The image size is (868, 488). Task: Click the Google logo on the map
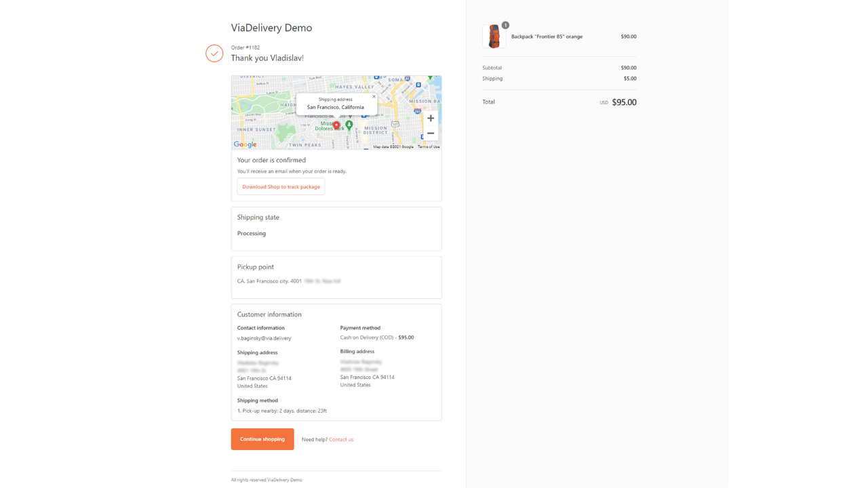pos(245,144)
